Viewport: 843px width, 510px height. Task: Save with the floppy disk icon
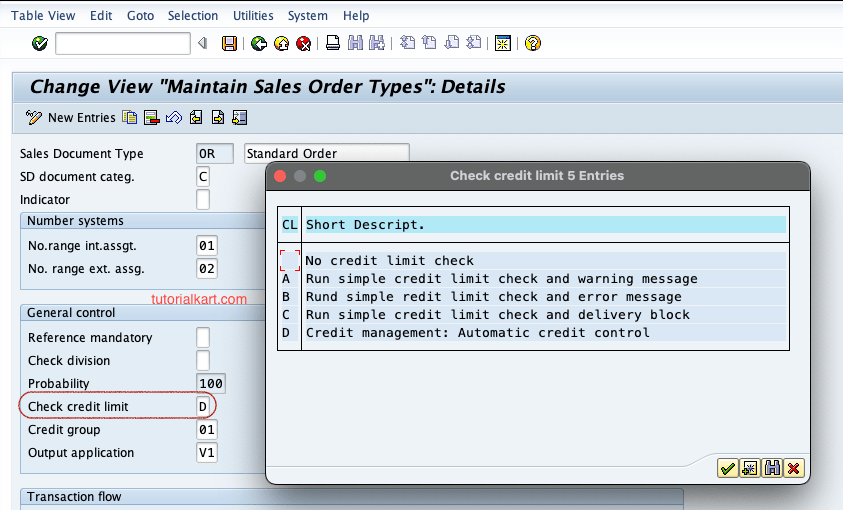tap(230, 43)
